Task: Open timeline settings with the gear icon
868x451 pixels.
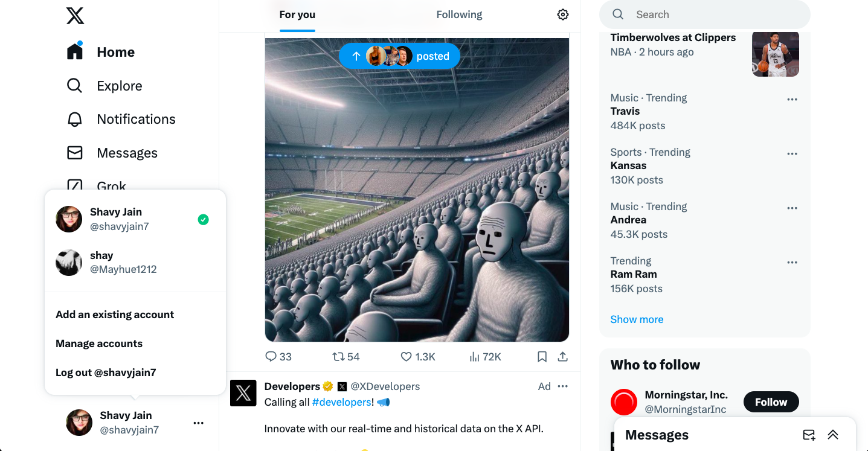Action: click(x=562, y=14)
